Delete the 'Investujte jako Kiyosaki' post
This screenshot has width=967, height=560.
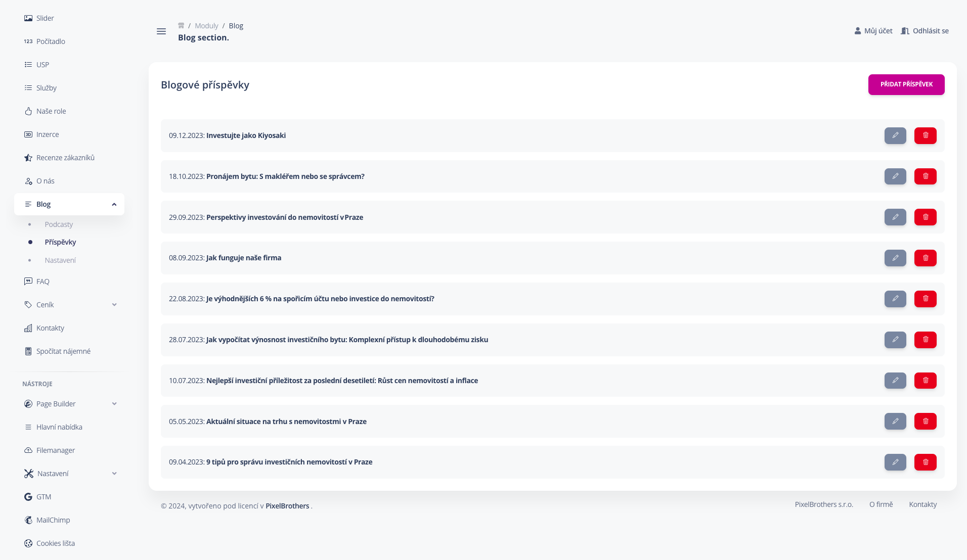pos(925,135)
